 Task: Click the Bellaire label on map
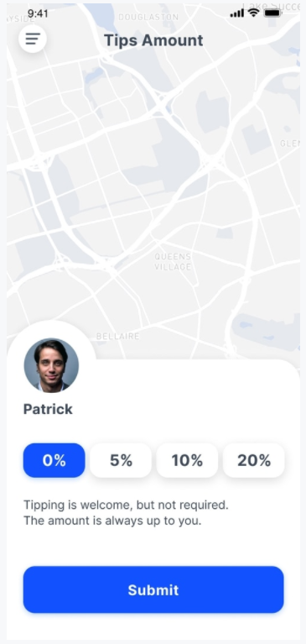(117, 337)
